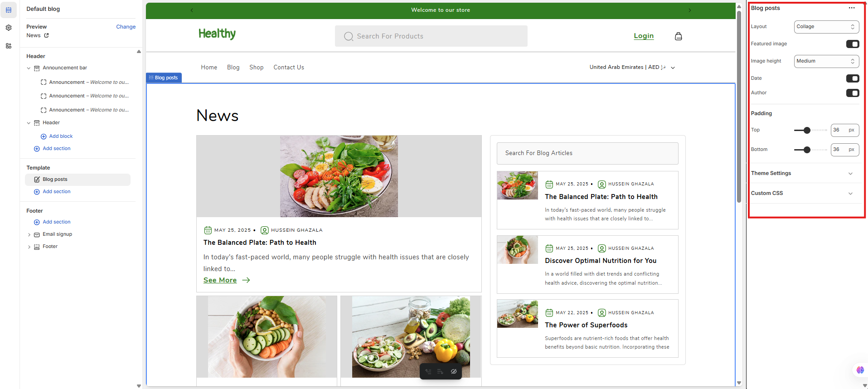Screen dimensions: 868x389
Task: Click the See More arrow icon
Action: [x=246, y=280]
